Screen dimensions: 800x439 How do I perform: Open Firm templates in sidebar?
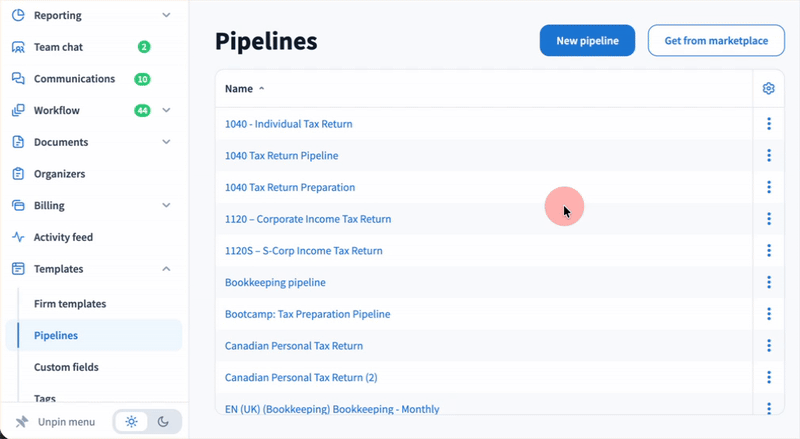70,303
